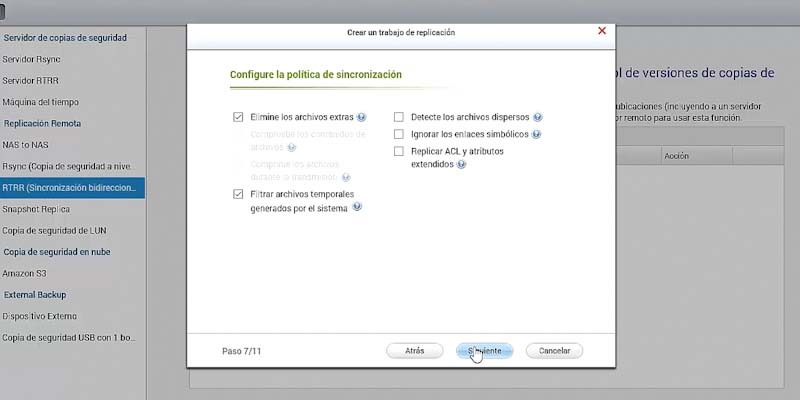This screenshot has height=400, width=800.
Task: Open help for Replicar ACL y atributos extendidos
Action: point(461,165)
